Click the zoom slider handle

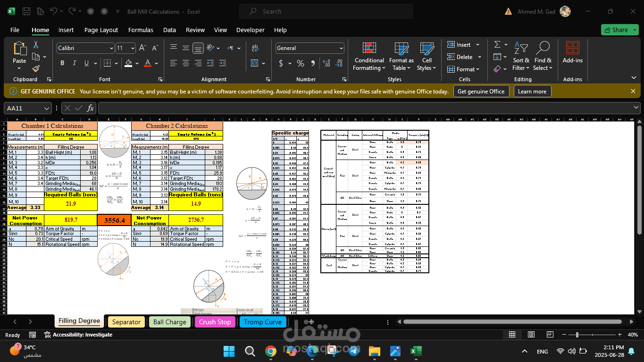coord(577,335)
